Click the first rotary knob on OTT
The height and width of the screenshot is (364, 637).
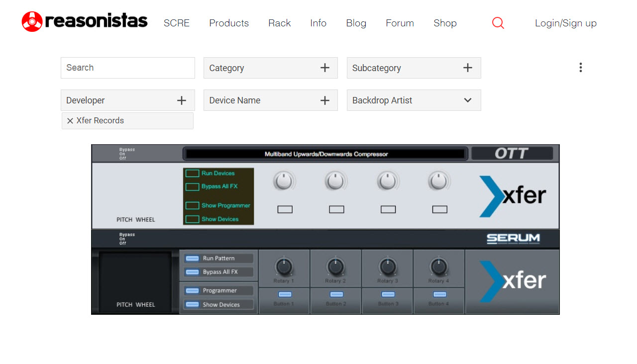click(x=284, y=181)
